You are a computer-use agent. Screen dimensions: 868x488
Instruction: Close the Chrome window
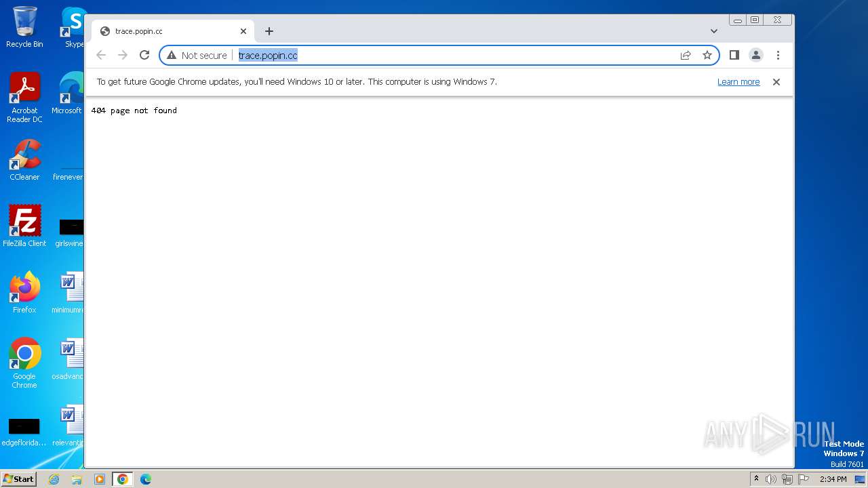click(778, 20)
